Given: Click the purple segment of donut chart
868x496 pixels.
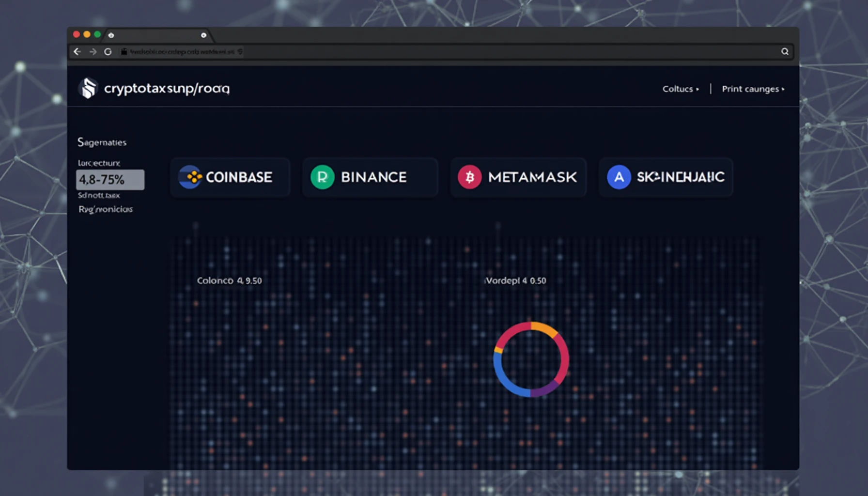Looking at the screenshot, I should pyautogui.click(x=545, y=390).
